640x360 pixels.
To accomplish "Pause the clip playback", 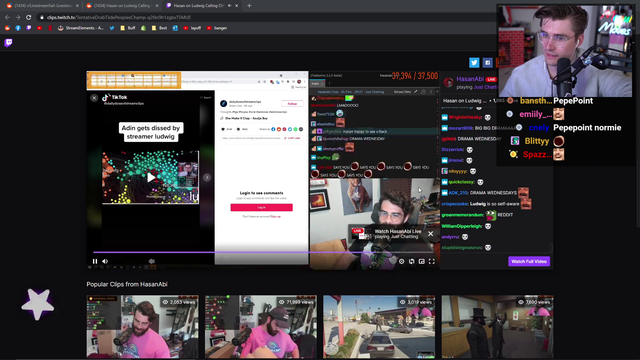I will pyautogui.click(x=95, y=261).
